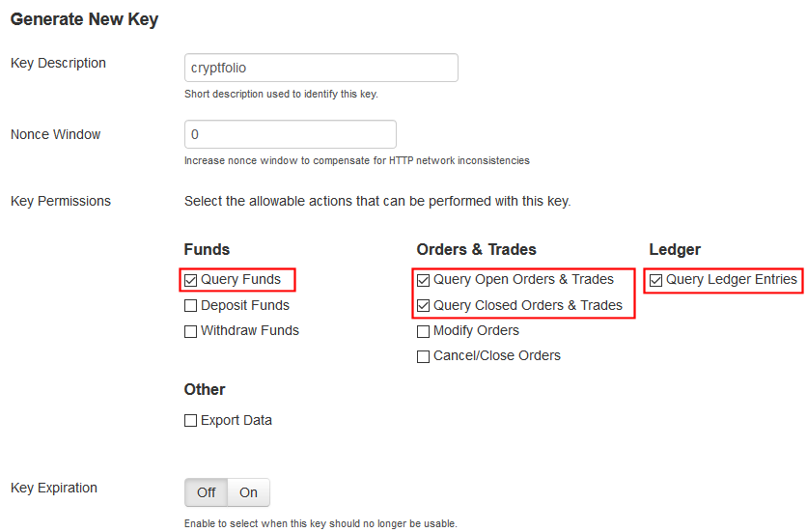The height and width of the screenshot is (532, 807).
Task: Check the Cancel/Close Orders box
Action: click(424, 356)
